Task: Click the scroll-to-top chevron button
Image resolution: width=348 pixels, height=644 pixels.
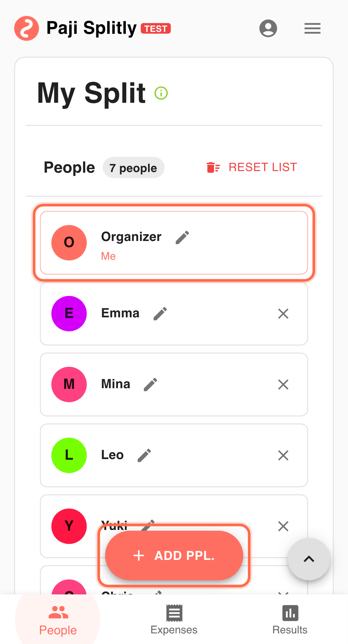Action: pos(309,559)
